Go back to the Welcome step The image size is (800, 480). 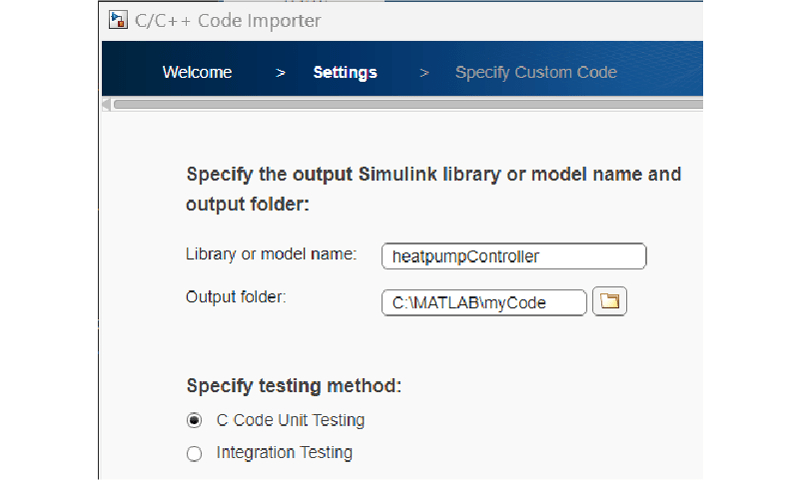197,72
